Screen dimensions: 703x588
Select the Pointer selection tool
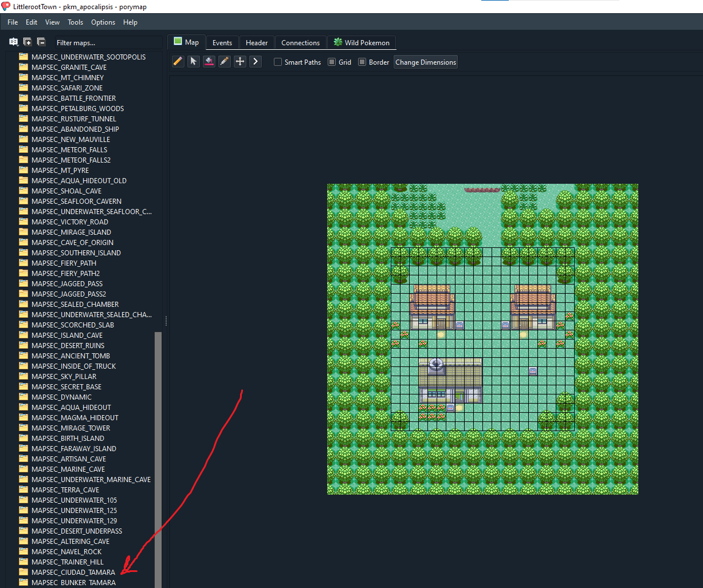[194, 61]
